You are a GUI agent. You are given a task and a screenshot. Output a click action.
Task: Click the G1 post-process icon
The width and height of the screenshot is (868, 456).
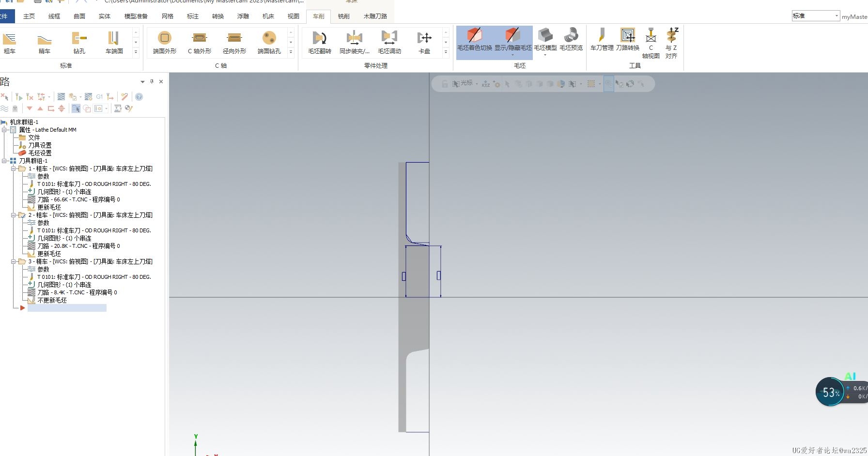tap(99, 97)
